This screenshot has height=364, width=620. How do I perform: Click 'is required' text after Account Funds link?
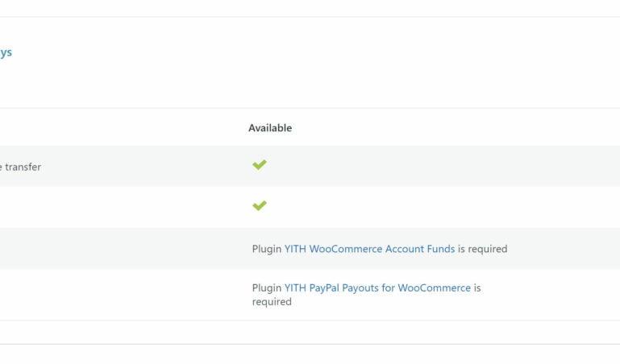[482, 249]
